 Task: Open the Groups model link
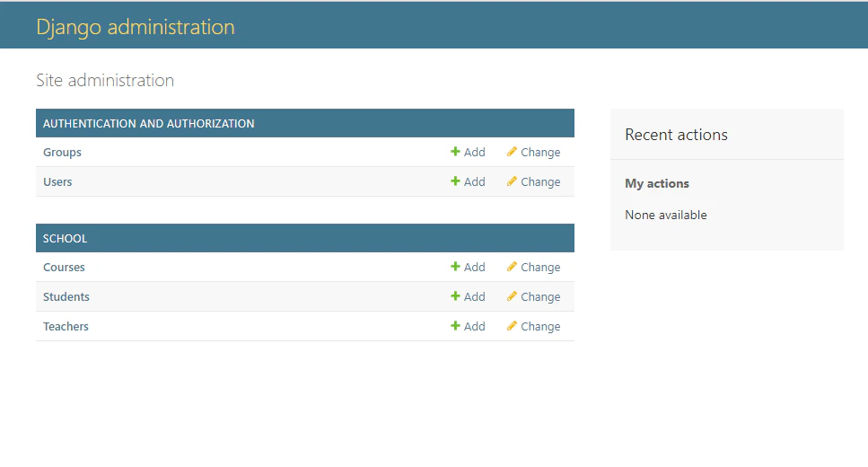click(x=62, y=153)
